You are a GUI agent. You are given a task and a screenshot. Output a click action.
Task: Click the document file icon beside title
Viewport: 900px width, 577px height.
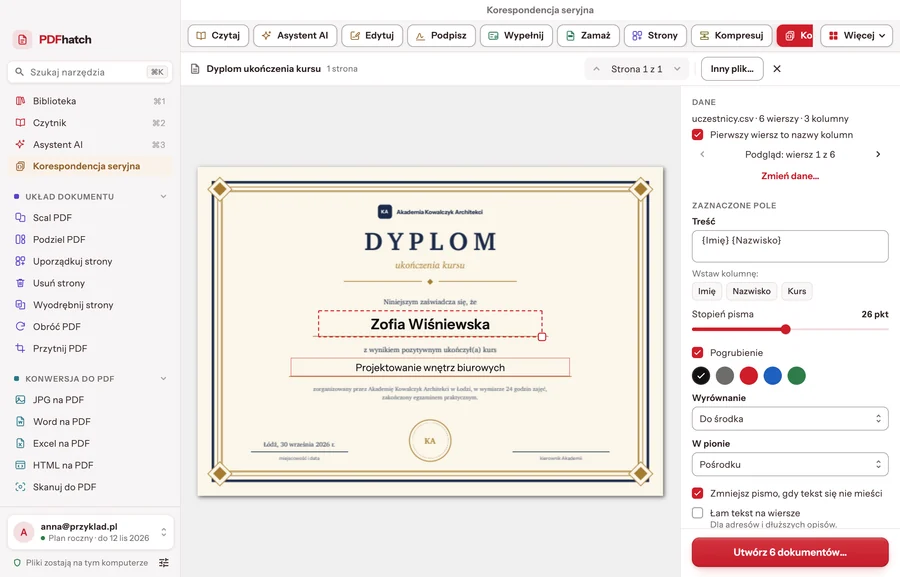pos(195,69)
